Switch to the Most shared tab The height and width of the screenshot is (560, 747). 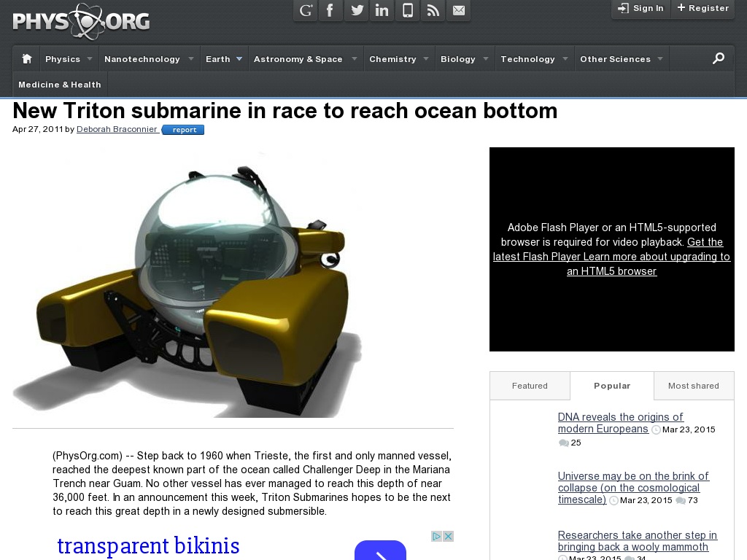(694, 386)
